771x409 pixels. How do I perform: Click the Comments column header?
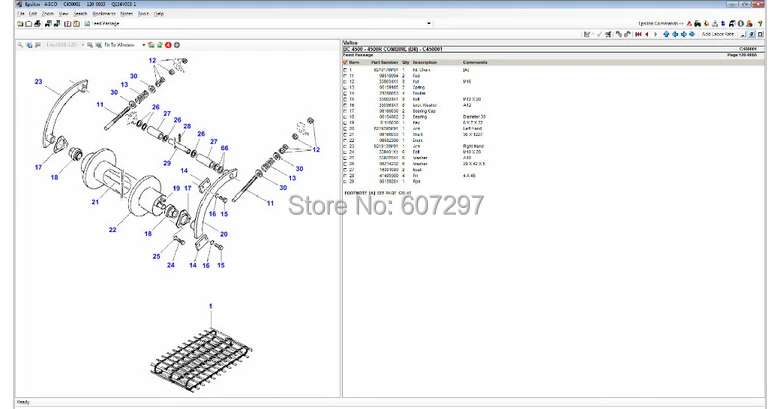click(475, 62)
